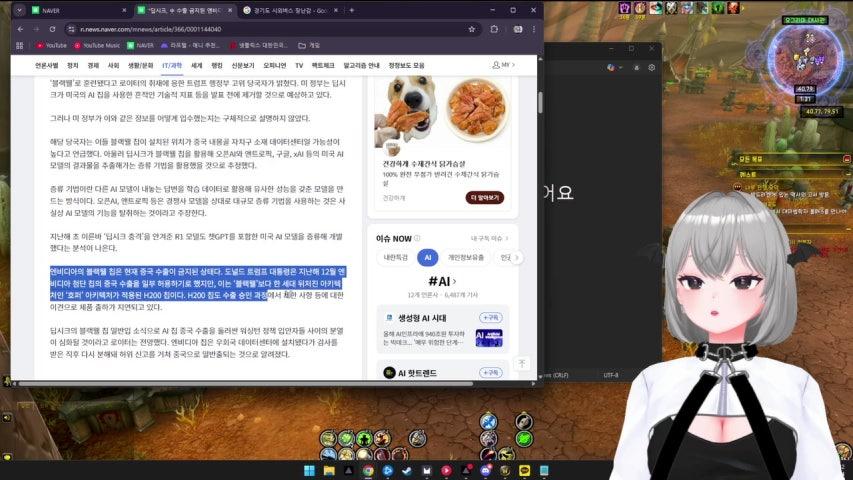Open Steam from the taskbar

coord(407,470)
